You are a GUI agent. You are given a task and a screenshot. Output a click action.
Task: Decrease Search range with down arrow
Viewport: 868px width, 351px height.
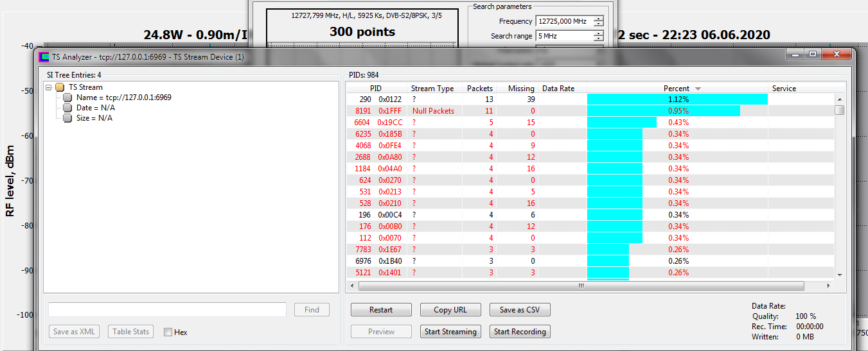click(598, 39)
